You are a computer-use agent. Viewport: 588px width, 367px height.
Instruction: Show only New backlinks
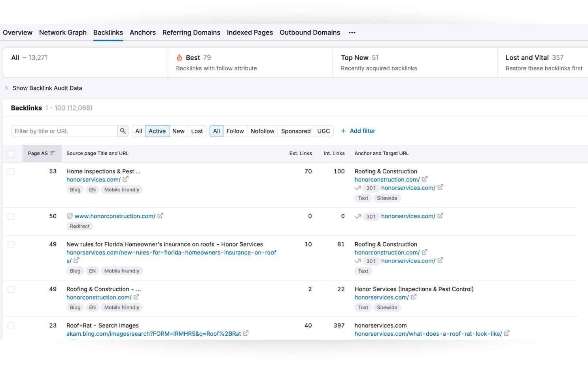178,131
